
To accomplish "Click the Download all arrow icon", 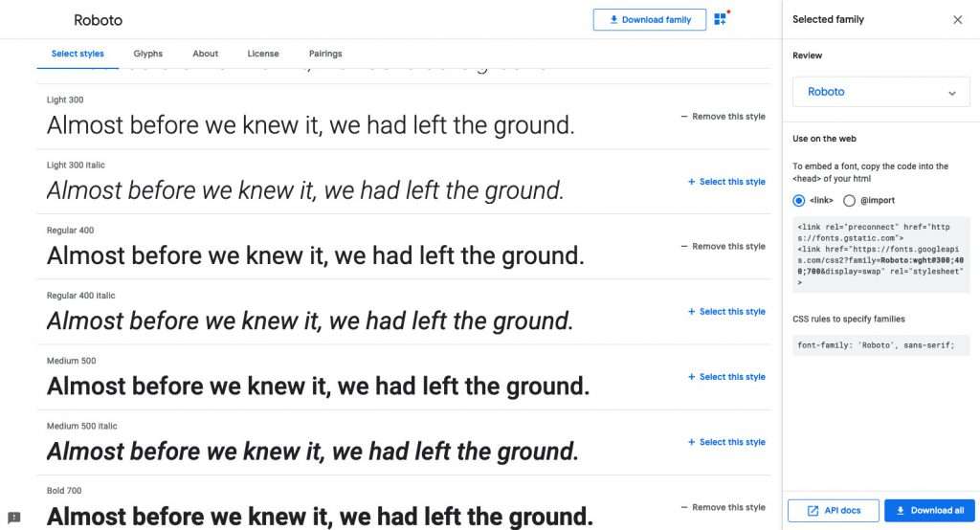I will tap(901, 510).
